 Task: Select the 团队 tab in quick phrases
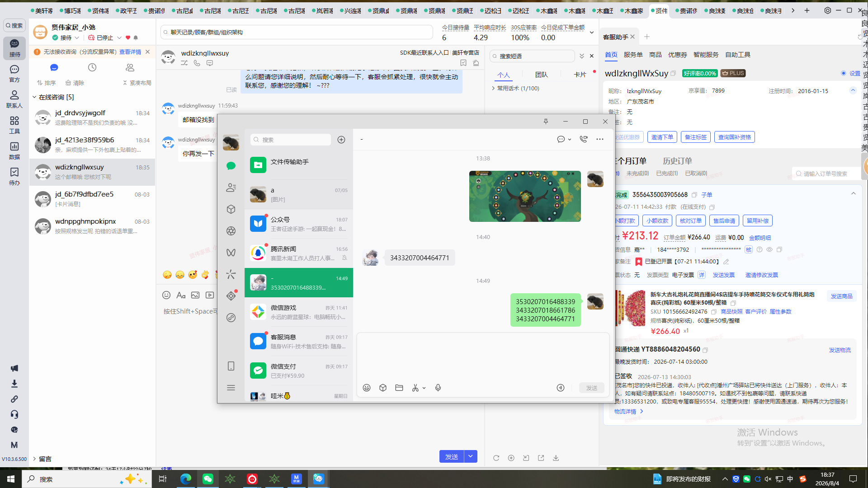541,75
